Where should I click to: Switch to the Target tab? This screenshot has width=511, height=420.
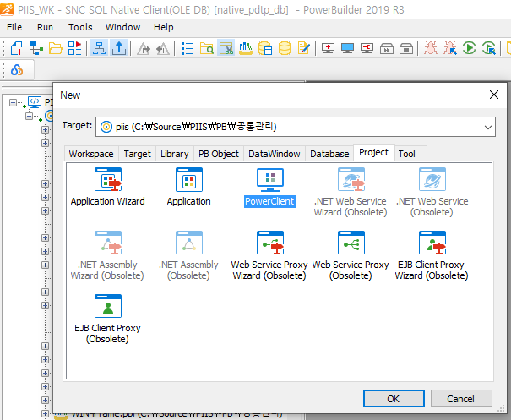pos(137,154)
